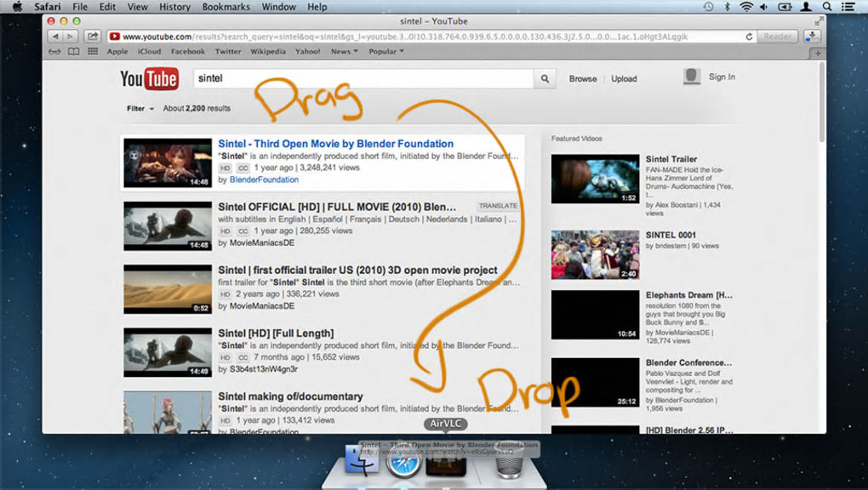Image resolution: width=868 pixels, height=490 pixels.
Task: Click the Safari Share button
Action: (93, 37)
